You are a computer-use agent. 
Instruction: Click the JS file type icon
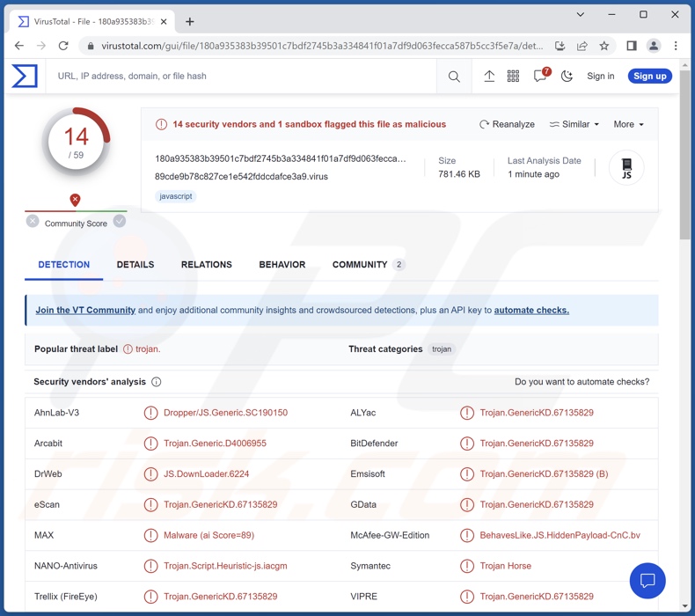click(626, 168)
